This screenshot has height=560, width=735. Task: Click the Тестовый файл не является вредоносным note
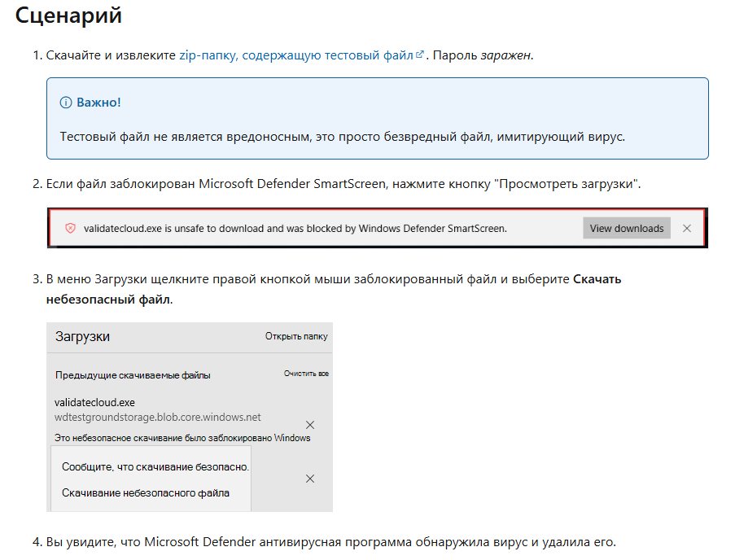(343, 137)
